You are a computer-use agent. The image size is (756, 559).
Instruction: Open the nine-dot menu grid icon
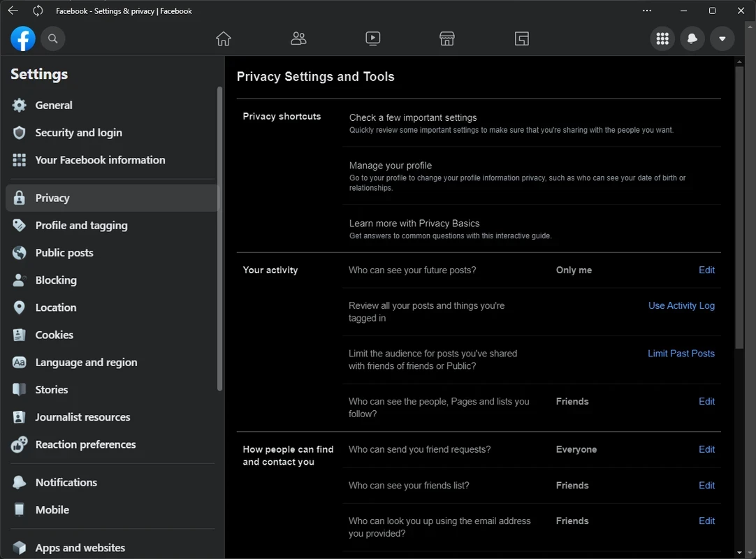[662, 39]
